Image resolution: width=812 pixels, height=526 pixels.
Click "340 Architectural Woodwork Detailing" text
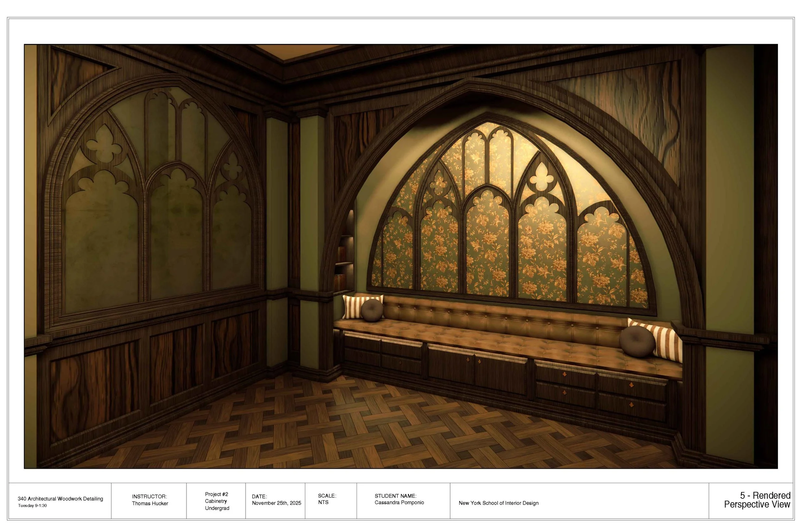pyautogui.click(x=60, y=499)
